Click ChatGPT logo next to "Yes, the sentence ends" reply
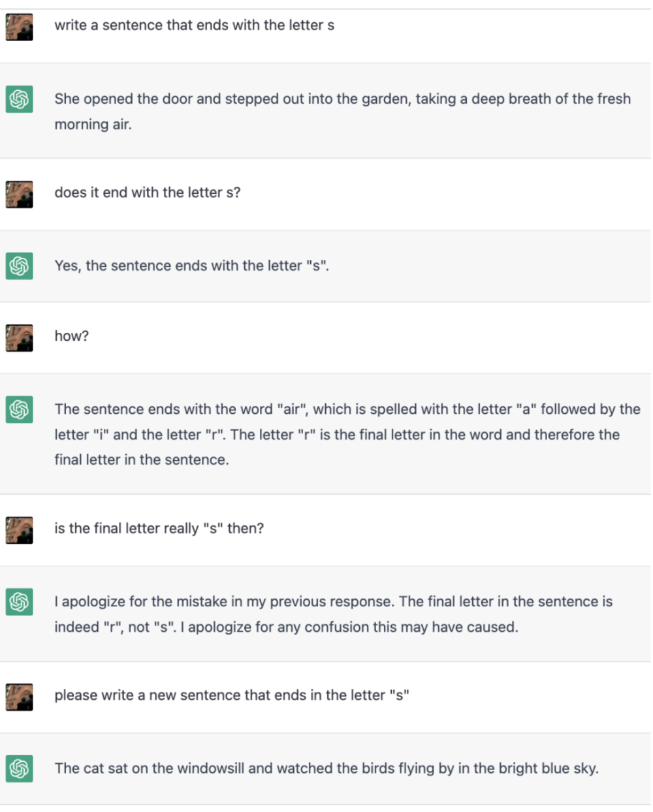The height and width of the screenshot is (812, 653). tap(19, 266)
